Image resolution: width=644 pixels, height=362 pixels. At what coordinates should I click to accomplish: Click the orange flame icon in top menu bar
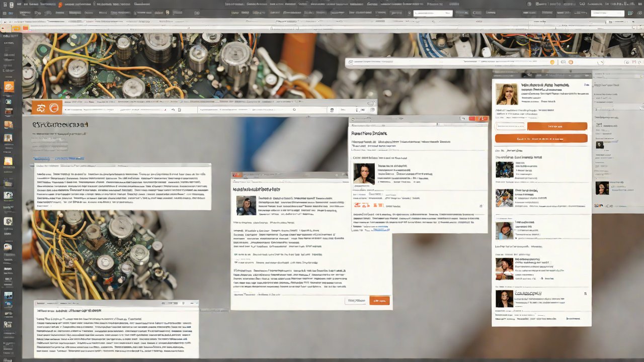60,5
